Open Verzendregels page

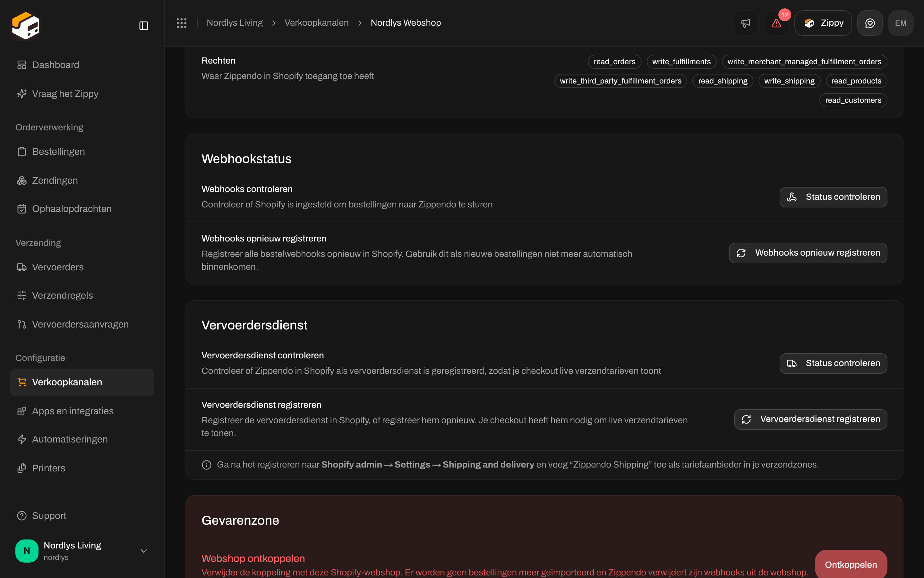point(82,295)
